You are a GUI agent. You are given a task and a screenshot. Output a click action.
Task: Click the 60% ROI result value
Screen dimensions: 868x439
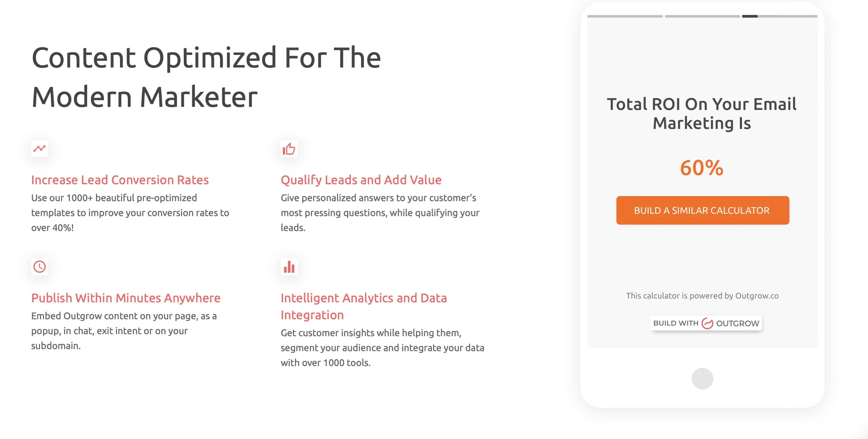[x=702, y=168]
